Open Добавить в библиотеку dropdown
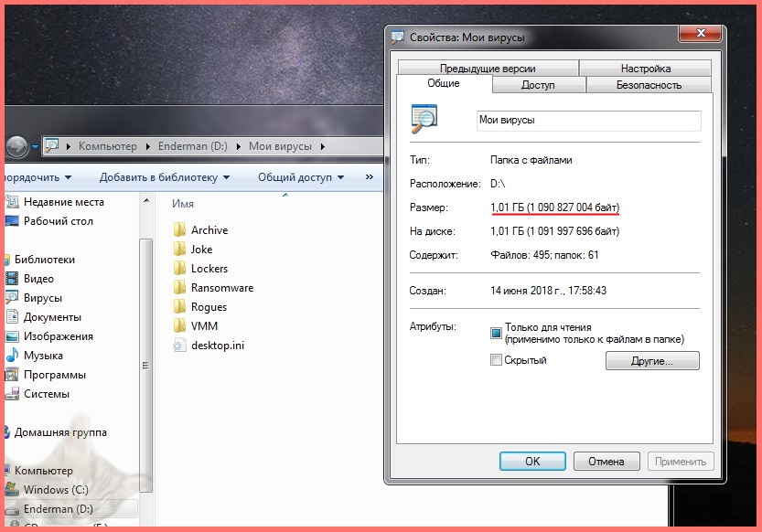Viewport: 762px width, 532px height. point(165,177)
